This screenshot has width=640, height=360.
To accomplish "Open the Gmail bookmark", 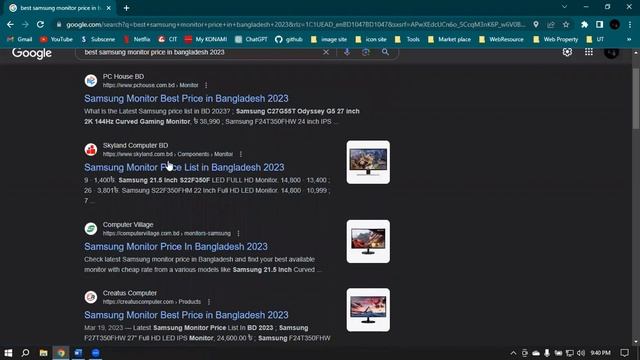I will 20,39.
